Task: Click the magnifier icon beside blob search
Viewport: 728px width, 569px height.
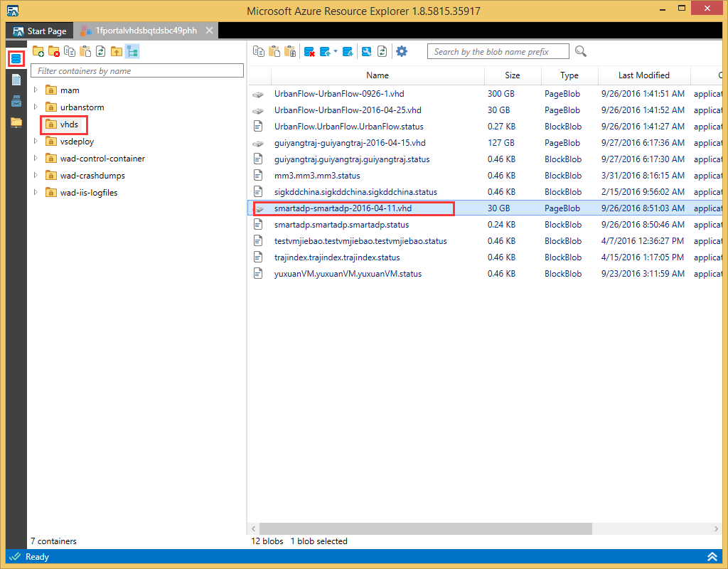Action: 581,51
